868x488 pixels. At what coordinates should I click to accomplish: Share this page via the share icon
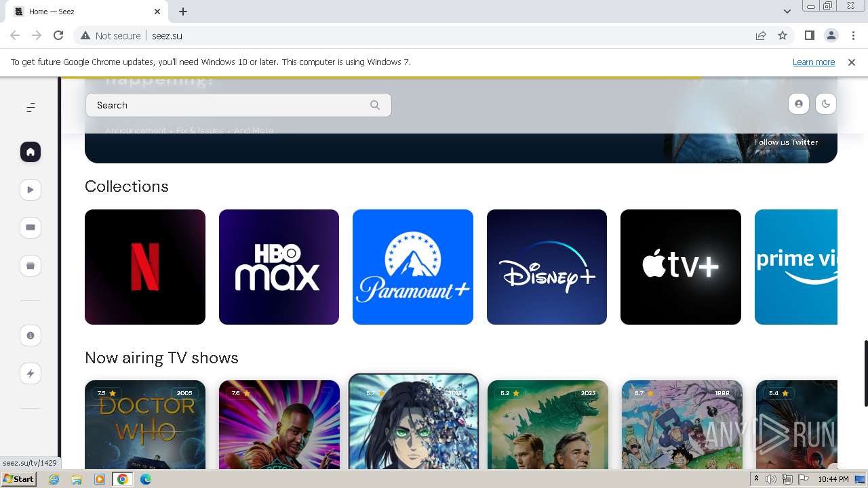[761, 36]
